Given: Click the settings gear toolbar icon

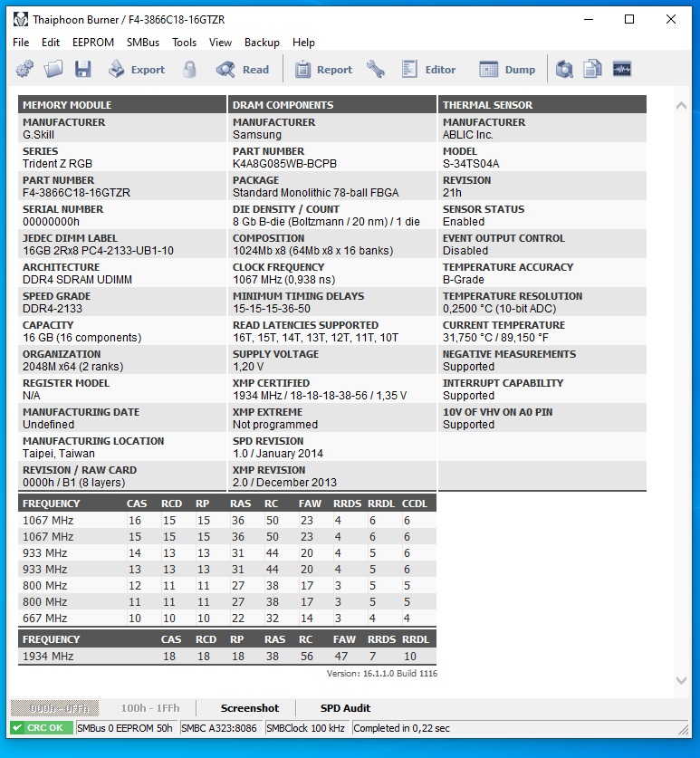Looking at the screenshot, I should coord(24,70).
